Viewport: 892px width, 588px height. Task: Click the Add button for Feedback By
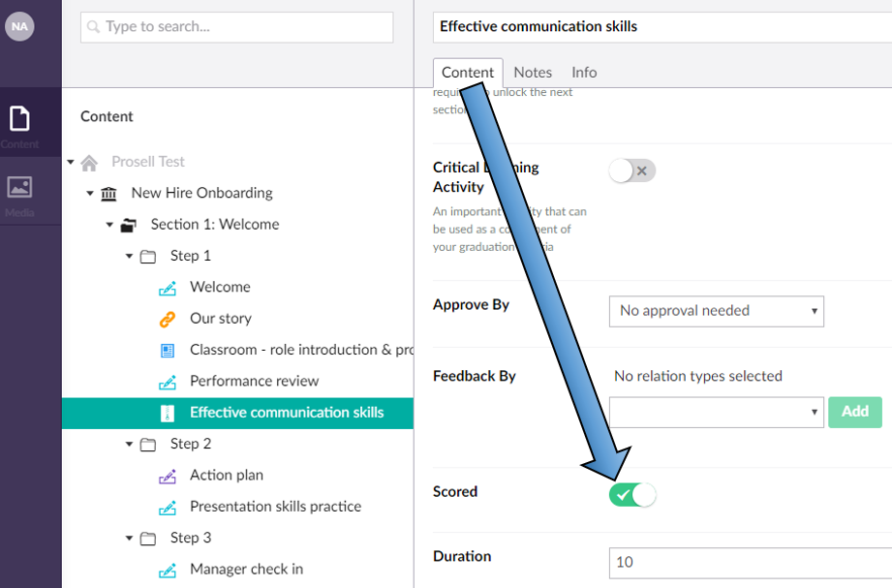click(x=855, y=412)
